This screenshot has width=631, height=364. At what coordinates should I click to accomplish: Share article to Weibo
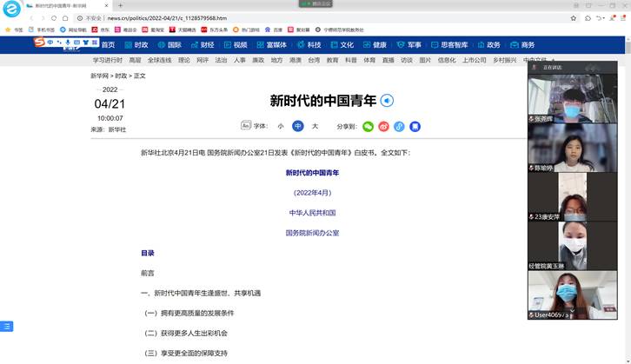point(383,126)
